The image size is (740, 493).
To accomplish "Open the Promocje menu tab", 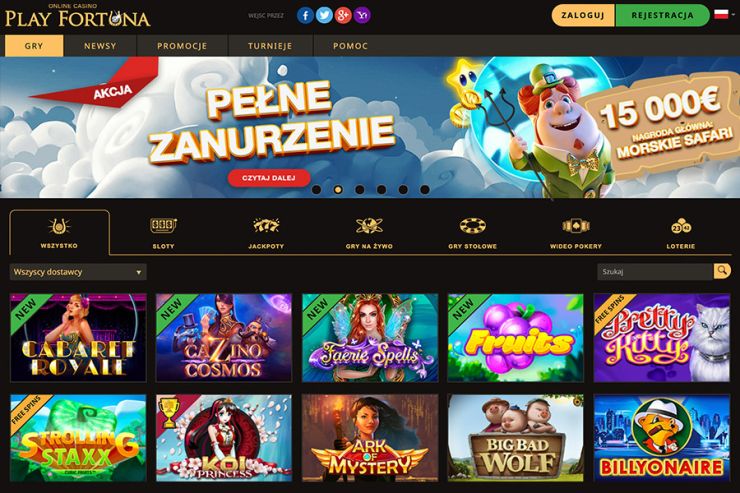I will 182,46.
